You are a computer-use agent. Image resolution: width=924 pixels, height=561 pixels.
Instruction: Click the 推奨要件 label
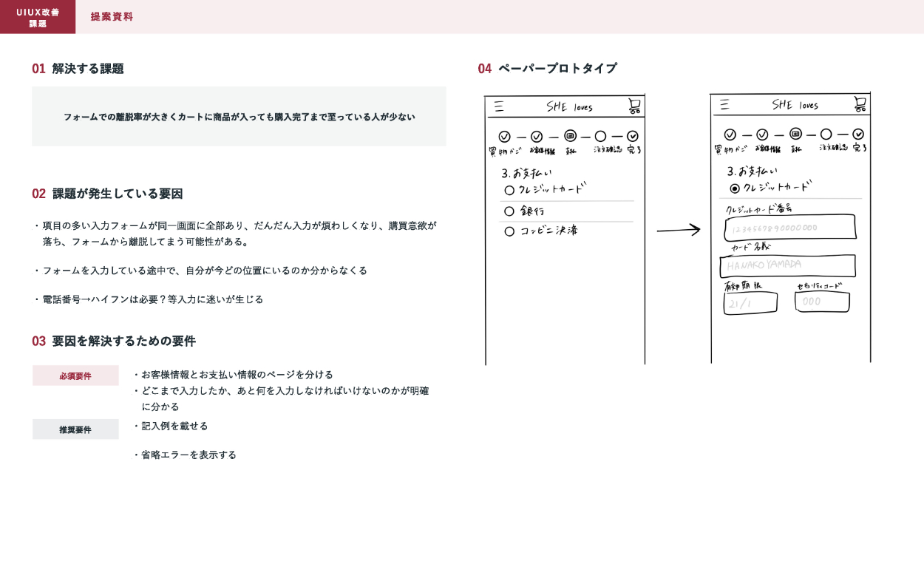75,429
